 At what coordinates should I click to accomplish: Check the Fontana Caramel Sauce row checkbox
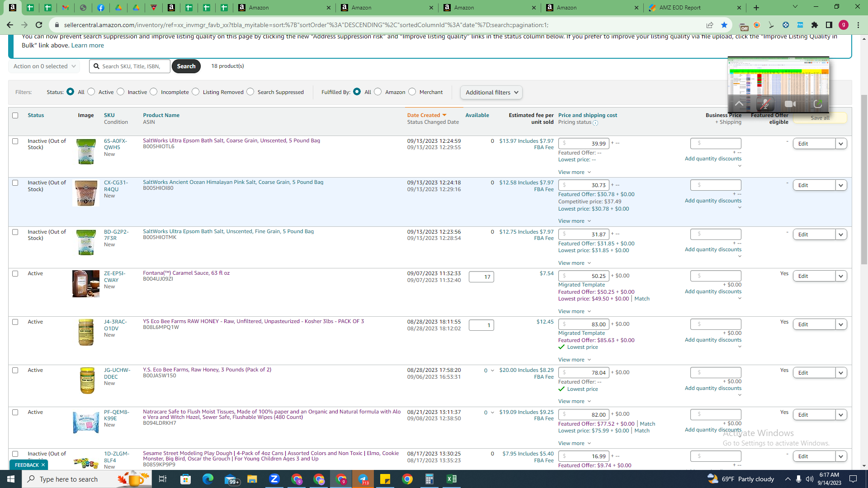[x=15, y=274]
